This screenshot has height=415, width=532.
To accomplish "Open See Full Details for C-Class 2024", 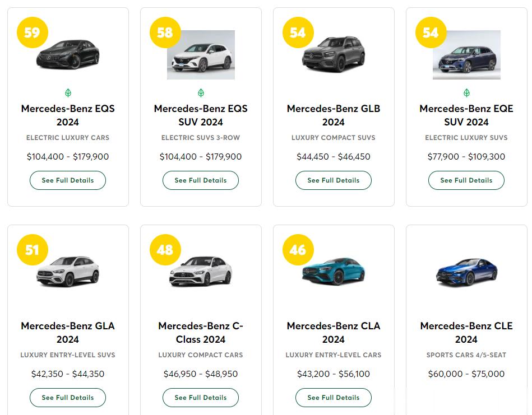I will [201, 398].
